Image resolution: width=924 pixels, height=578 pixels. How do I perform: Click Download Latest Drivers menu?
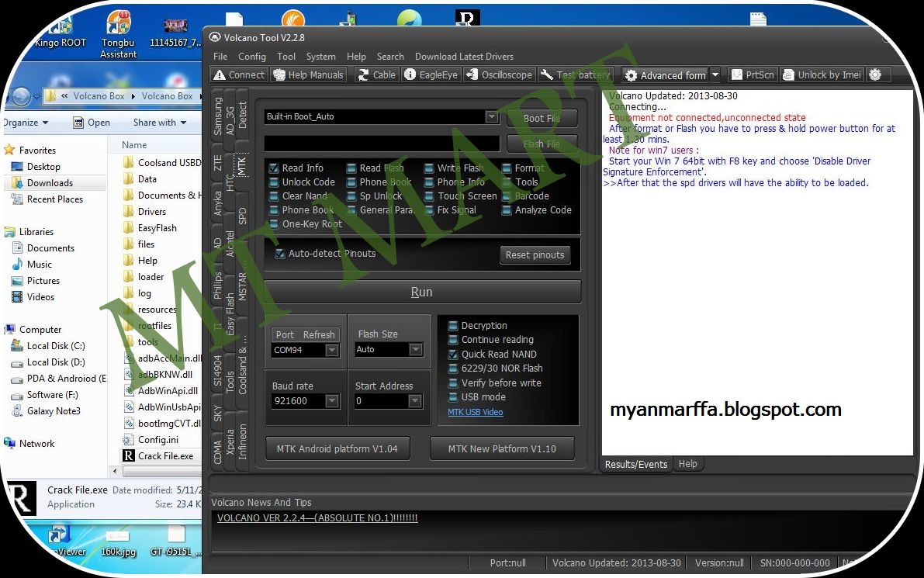464,57
